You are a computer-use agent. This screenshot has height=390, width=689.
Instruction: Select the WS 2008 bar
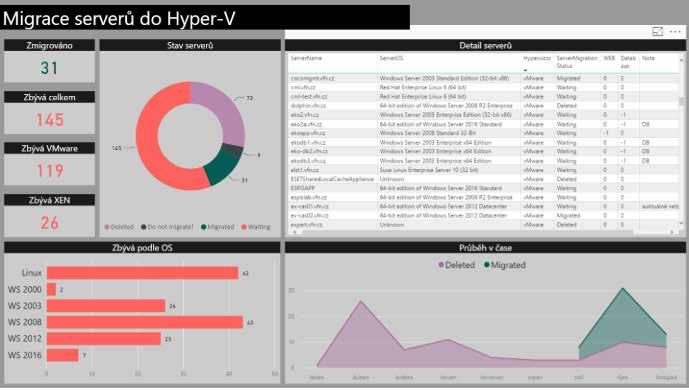(145, 322)
